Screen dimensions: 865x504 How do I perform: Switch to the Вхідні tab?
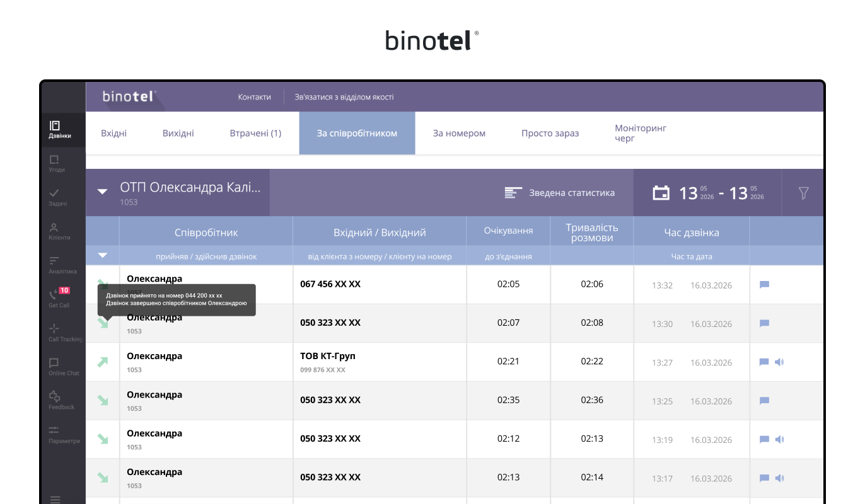(x=113, y=133)
